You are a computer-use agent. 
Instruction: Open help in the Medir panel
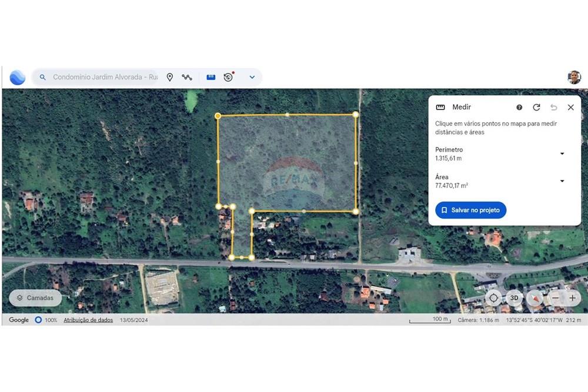pos(519,108)
